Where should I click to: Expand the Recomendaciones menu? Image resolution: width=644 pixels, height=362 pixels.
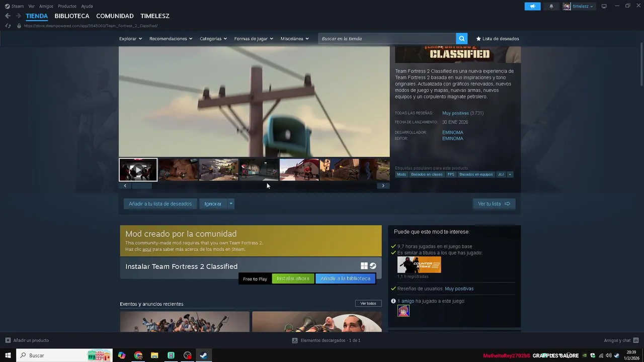(171, 39)
